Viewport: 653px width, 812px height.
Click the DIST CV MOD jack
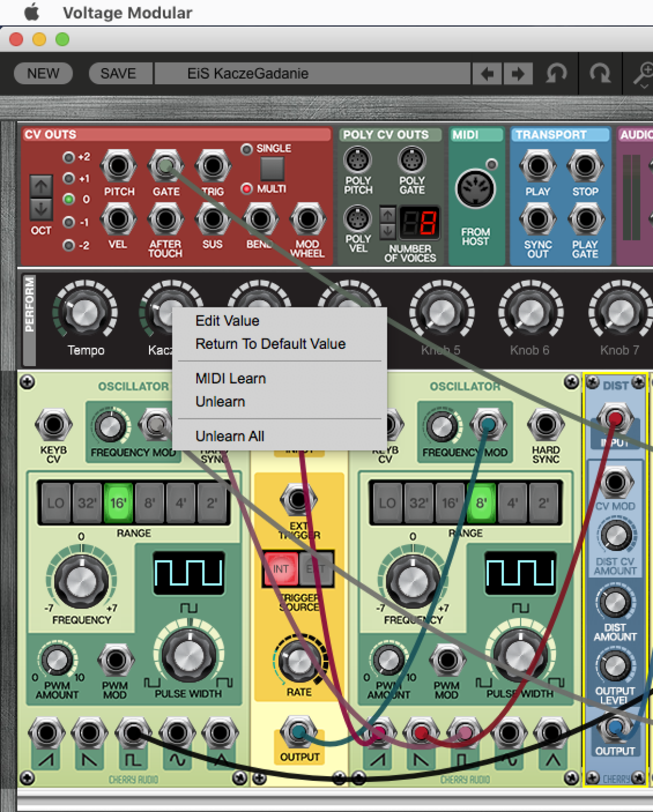[615, 482]
